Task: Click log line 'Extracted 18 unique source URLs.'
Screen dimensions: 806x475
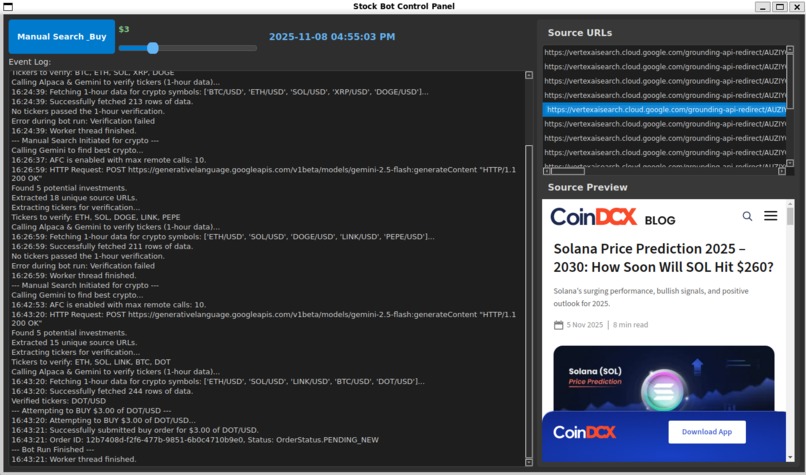Action: coord(74,198)
